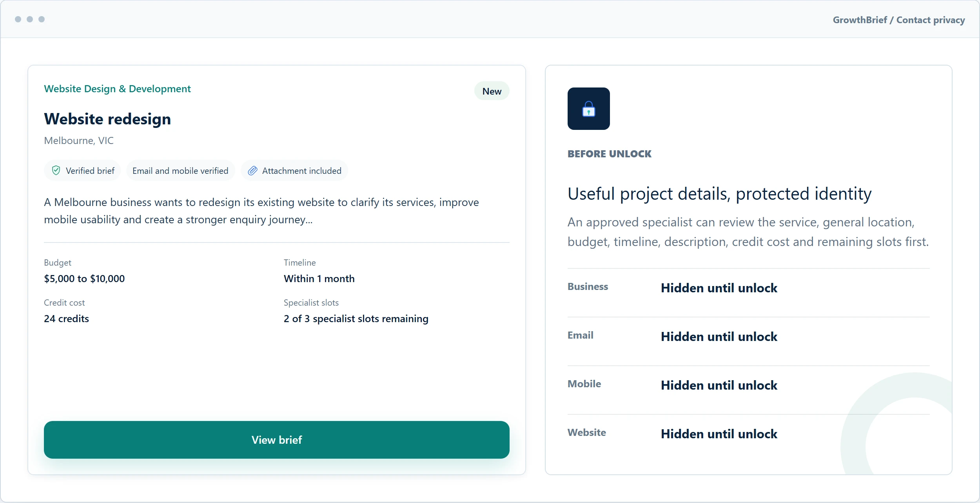Click Hidden until unlock in Email row
The image size is (980, 503).
pos(719,337)
